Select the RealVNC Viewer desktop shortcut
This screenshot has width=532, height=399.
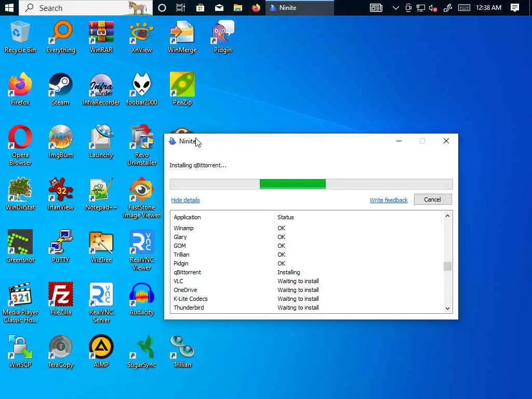pyautogui.click(x=141, y=250)
